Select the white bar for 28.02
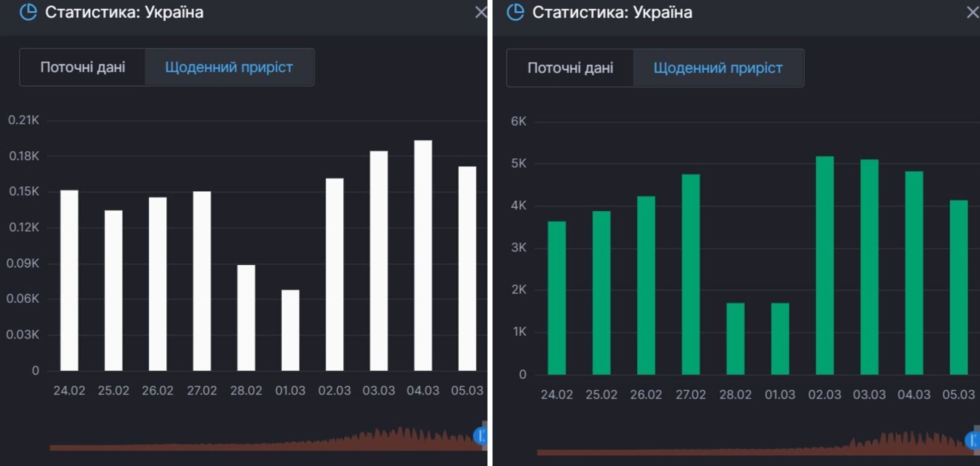This screenshot has width=980, height=466. point(246,318)
